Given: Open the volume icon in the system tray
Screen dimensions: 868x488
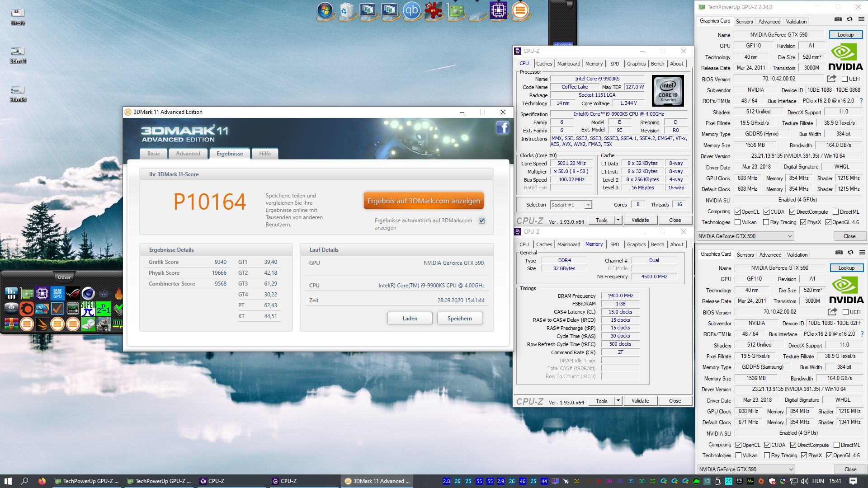Looking at the screenshot, I should coord(804,481).
